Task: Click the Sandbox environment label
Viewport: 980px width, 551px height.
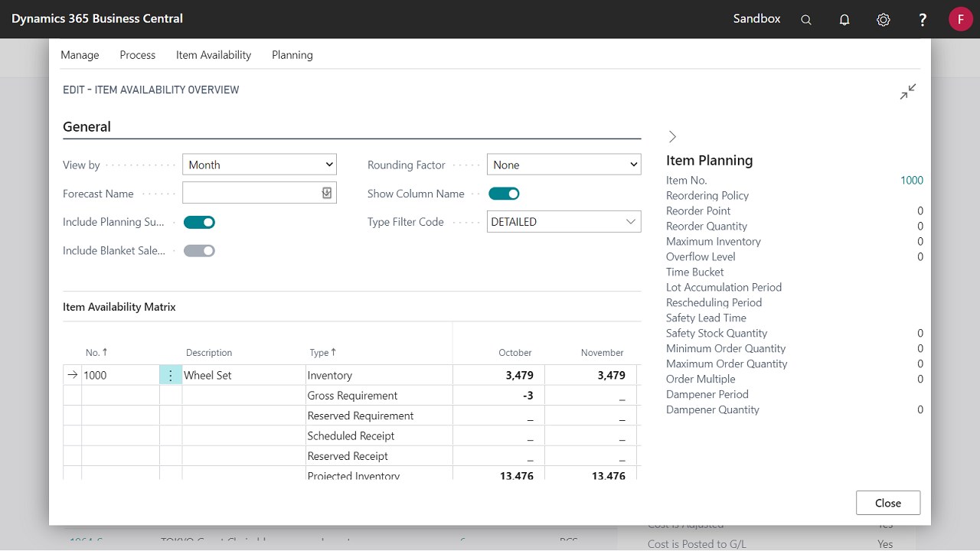Action: pyautogui.click(x=756, y=18)
